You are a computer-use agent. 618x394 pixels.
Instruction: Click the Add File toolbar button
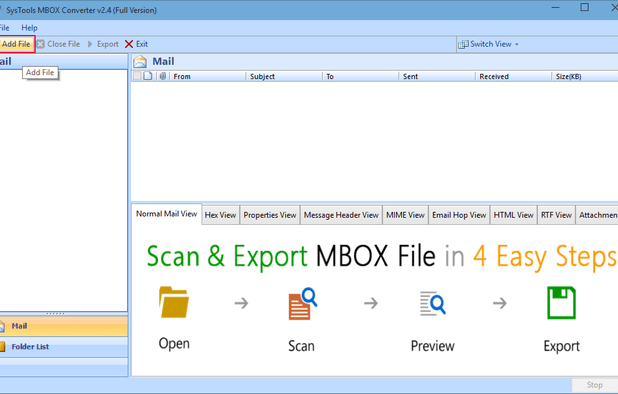pyautogui.click(x=17, y=44)
